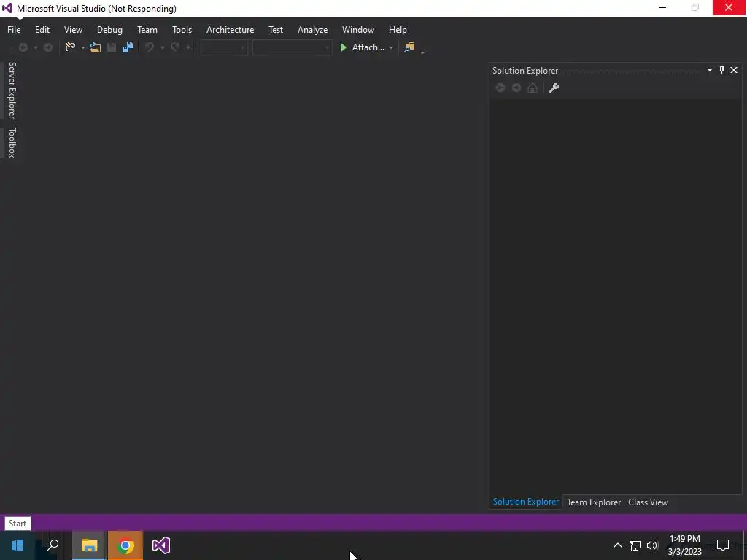The image size is (747, 560).
Task: Toggle Solution Explorer auto hide pin
Action: (x=721, y=70)
